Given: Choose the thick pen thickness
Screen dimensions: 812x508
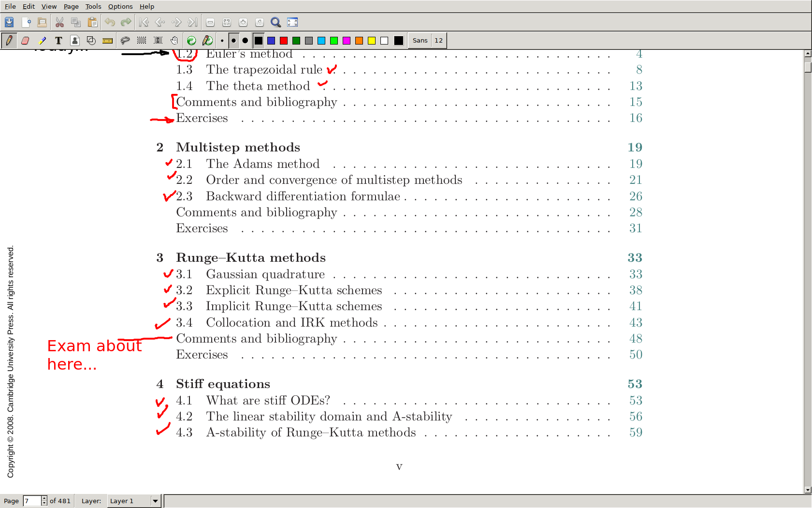Looking at the screenshot, I should pyautogui.click(x=245, y=41).
